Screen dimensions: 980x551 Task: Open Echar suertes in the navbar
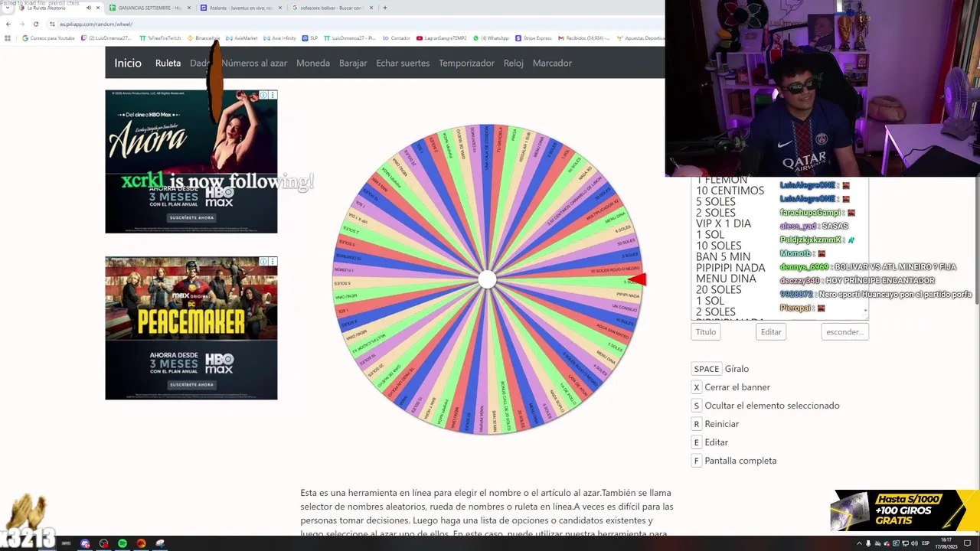pyautogui.click(x=403, y=63)
